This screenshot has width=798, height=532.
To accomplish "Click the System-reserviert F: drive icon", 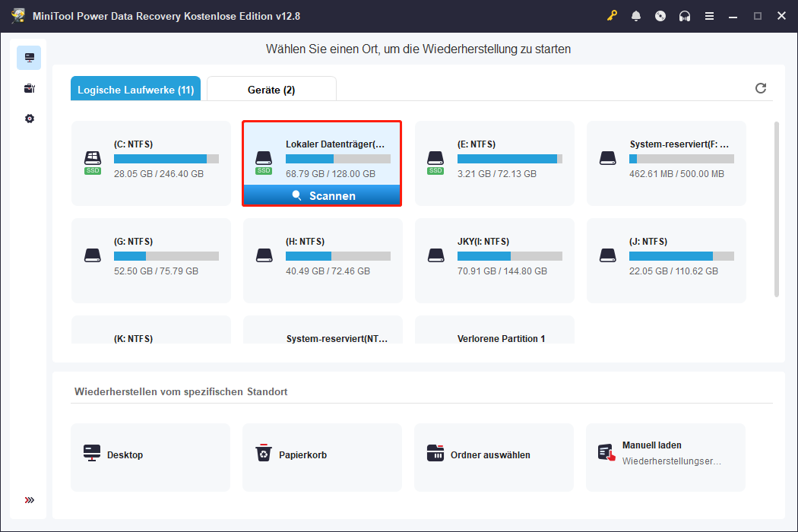I will point(608,158).
